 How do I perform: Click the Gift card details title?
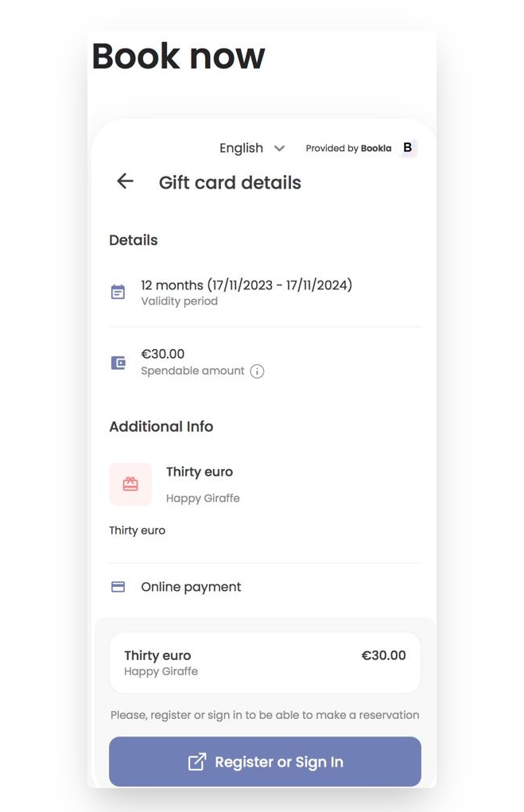coord(229,182)
